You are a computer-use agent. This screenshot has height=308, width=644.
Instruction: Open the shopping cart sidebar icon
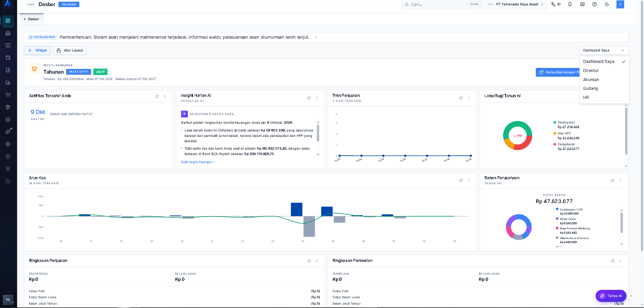pos(8,95)
